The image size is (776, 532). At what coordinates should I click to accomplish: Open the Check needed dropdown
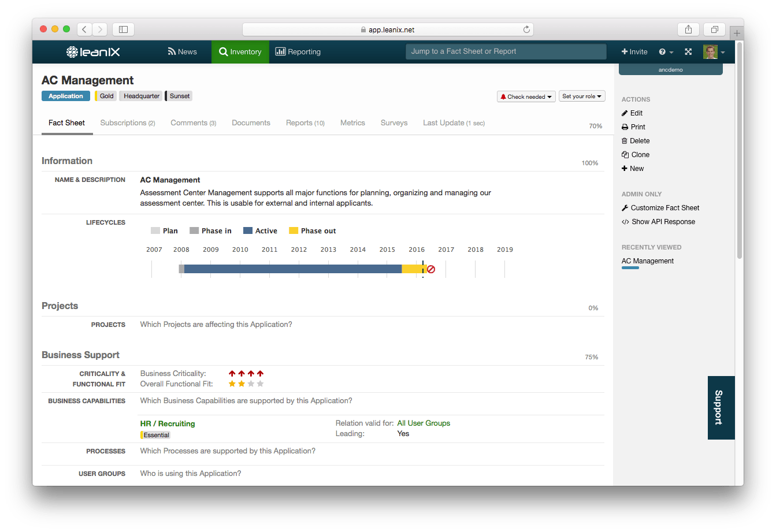pyautogui.click(x=526, y=96)
